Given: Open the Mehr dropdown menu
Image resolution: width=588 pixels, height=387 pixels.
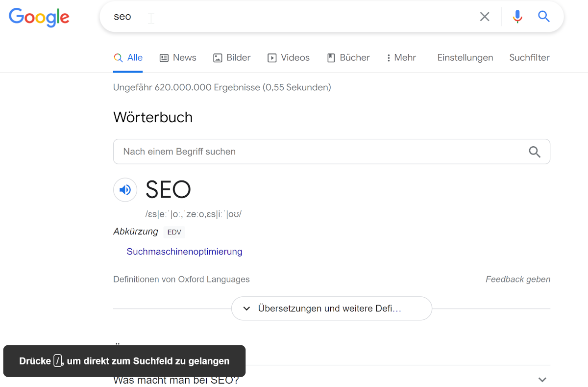Looking at the screenshot, I should click(x=401, y=57).
